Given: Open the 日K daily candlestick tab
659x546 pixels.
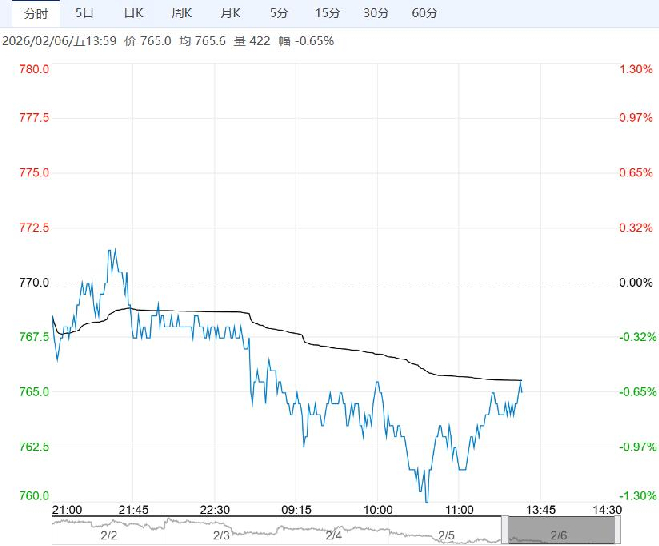Looking at the screenshot, I should 133,13.
